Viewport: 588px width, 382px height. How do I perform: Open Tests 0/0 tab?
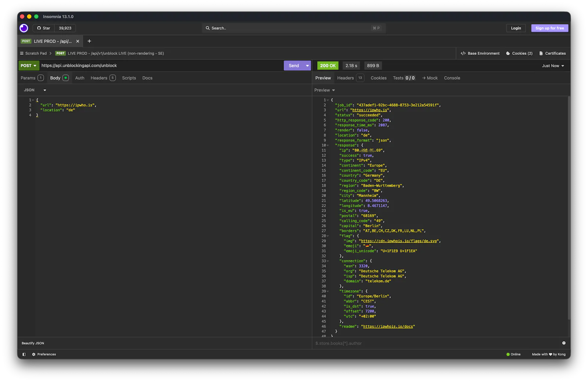click(x=404, y=78)
